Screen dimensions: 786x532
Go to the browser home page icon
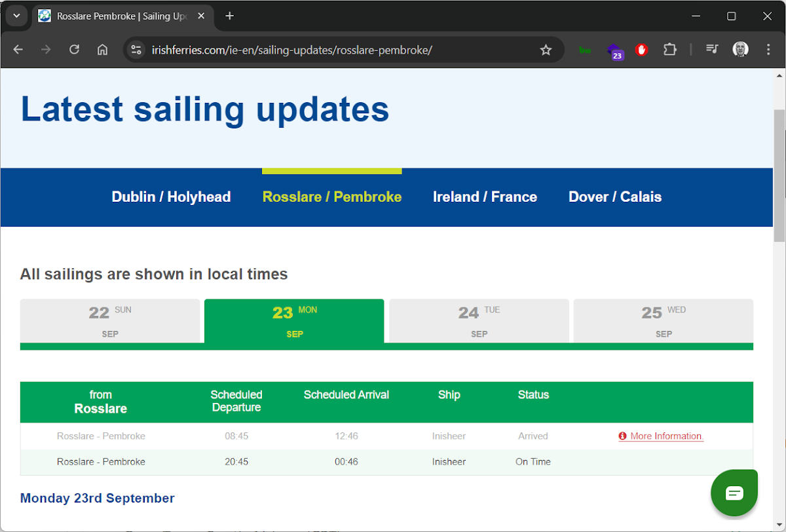[x=102, y=50]
